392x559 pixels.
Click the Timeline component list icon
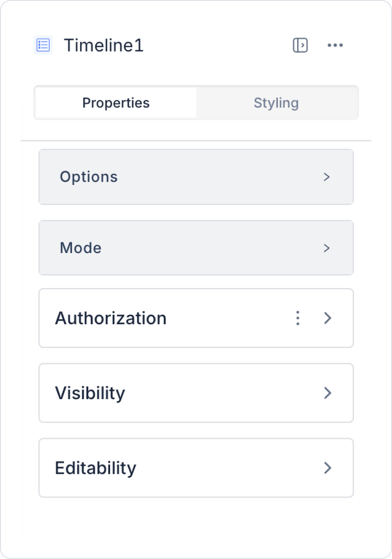(x=43, y=45)
